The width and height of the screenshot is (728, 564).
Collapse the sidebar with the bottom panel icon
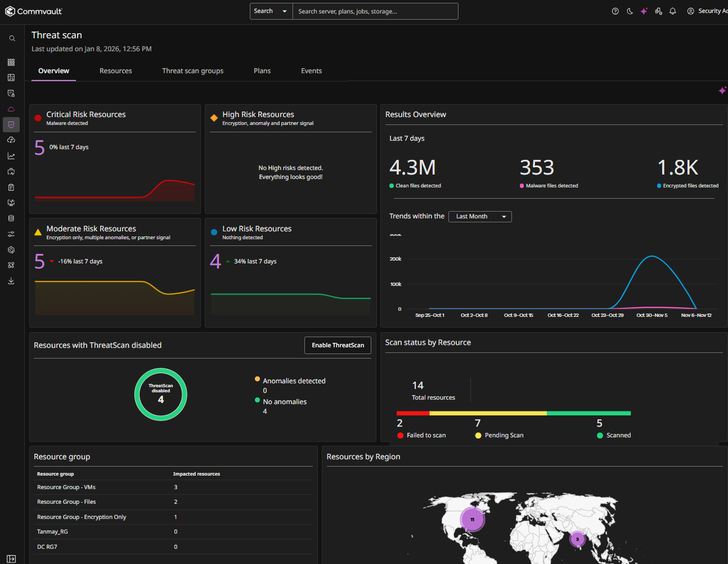click(x=11, y=559)
